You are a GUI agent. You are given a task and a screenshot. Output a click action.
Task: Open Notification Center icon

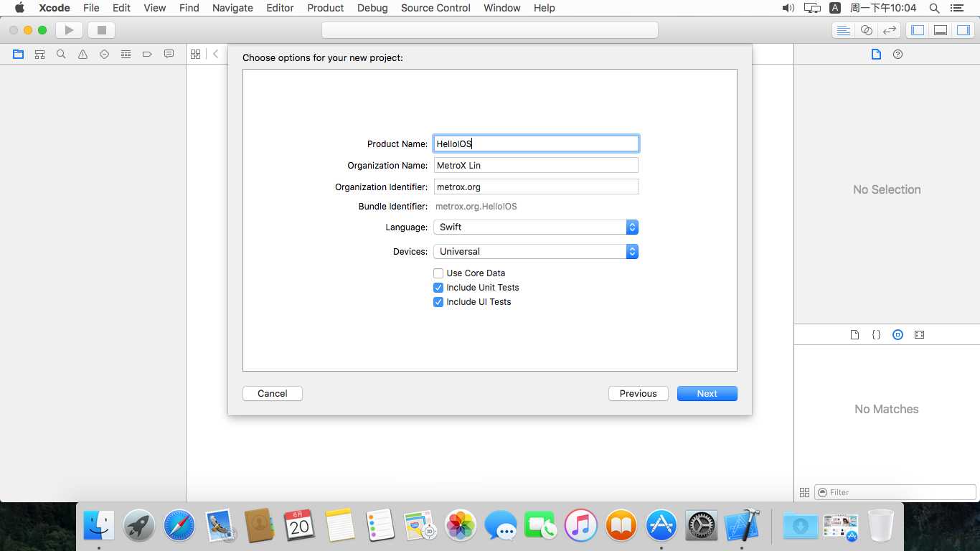957,8
